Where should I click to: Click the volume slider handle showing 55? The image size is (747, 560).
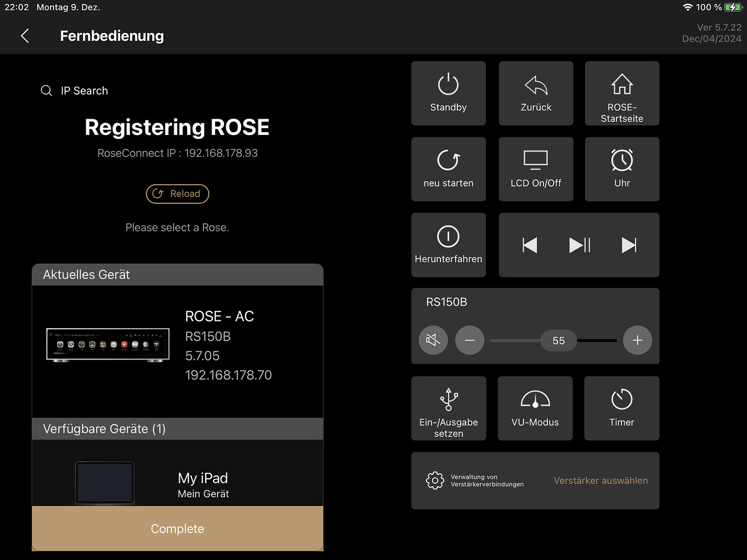[559, 340]
